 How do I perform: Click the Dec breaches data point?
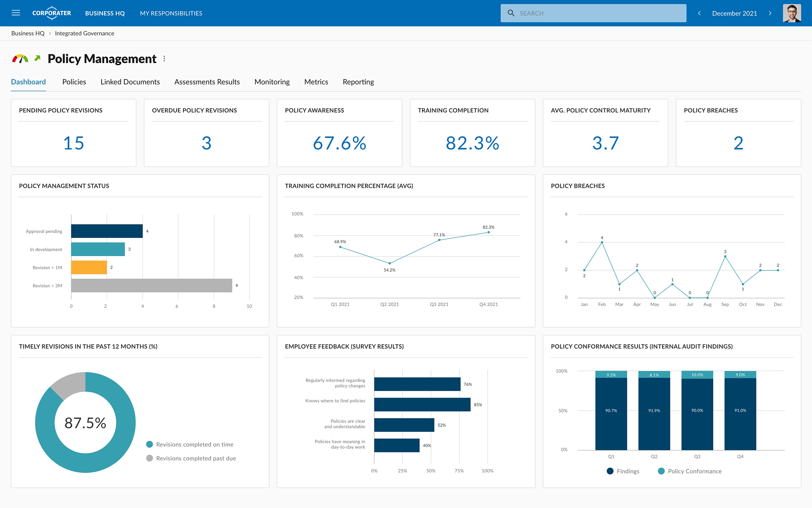(x=778, y=270)
